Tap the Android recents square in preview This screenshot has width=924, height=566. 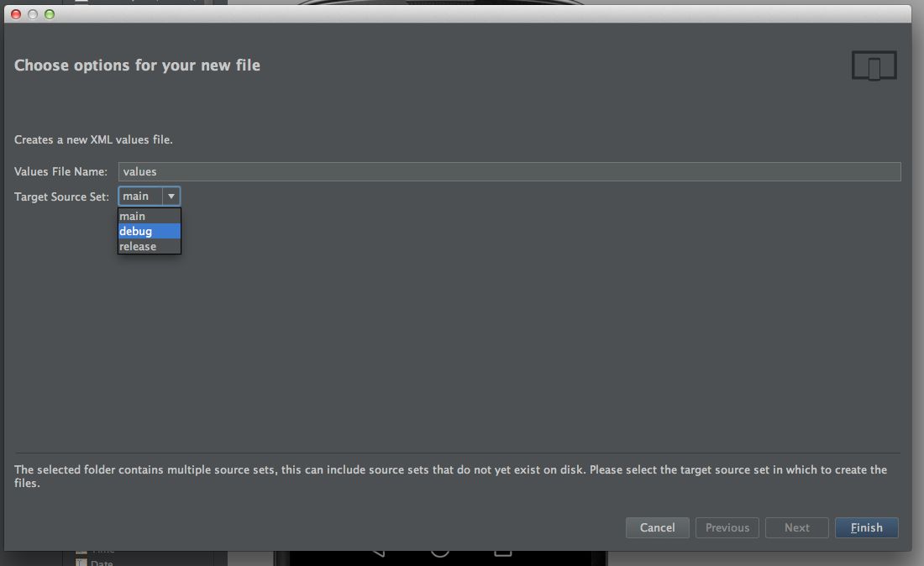[502, 553]
